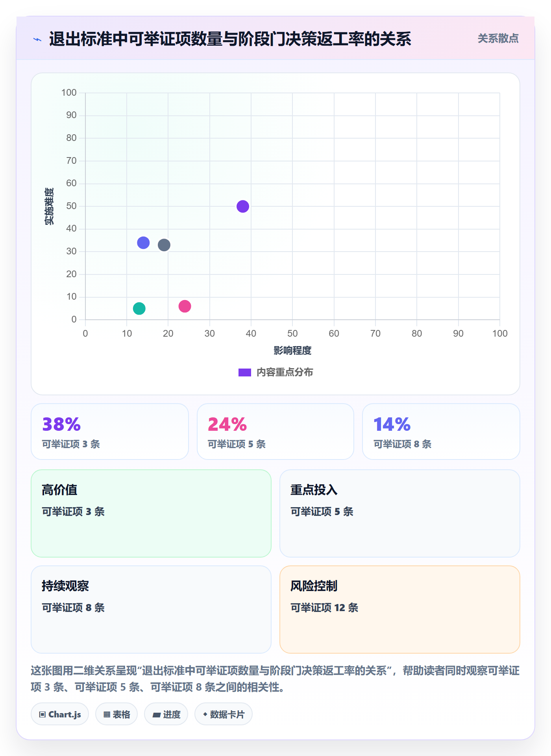The image size is (551, 756).
Task: Click the purple legend color box
Action: (x=245, y=372)
